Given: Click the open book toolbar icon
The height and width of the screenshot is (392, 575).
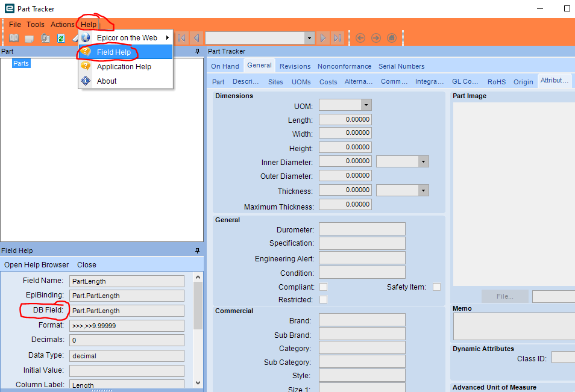Looking at the screenshot, I should (x=14, y=38).
